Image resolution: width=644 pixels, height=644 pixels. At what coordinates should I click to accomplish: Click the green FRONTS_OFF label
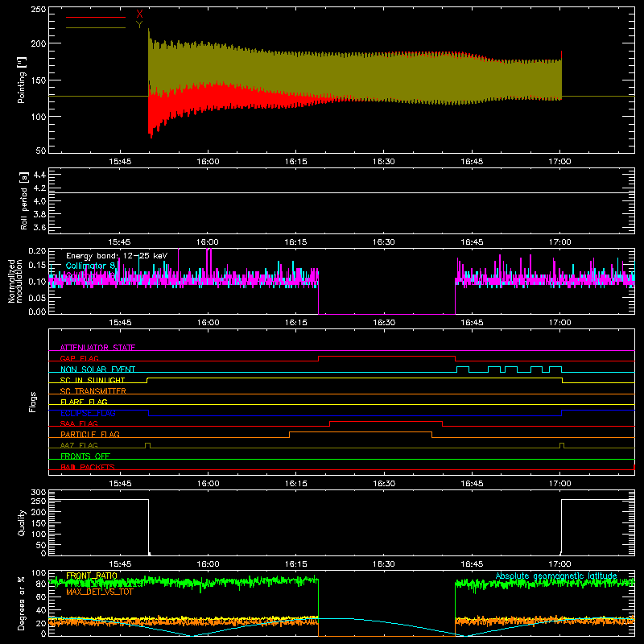tap(85, 456)
